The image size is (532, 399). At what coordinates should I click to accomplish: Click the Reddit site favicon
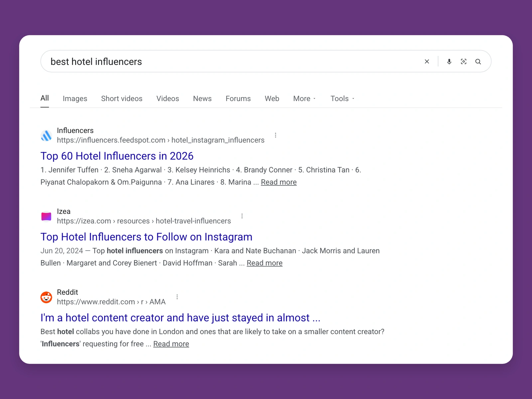click(x=46, y=297)
